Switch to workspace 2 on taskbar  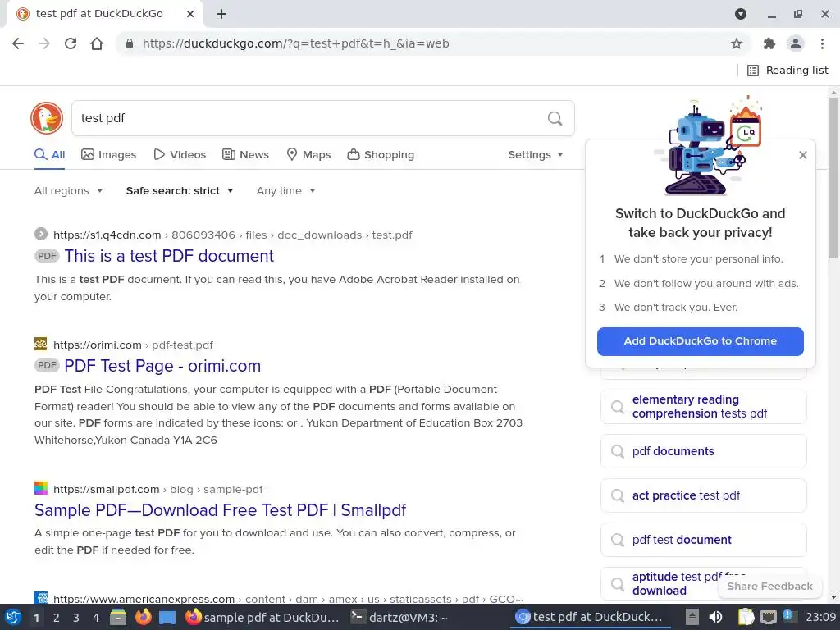click(57, 618)
